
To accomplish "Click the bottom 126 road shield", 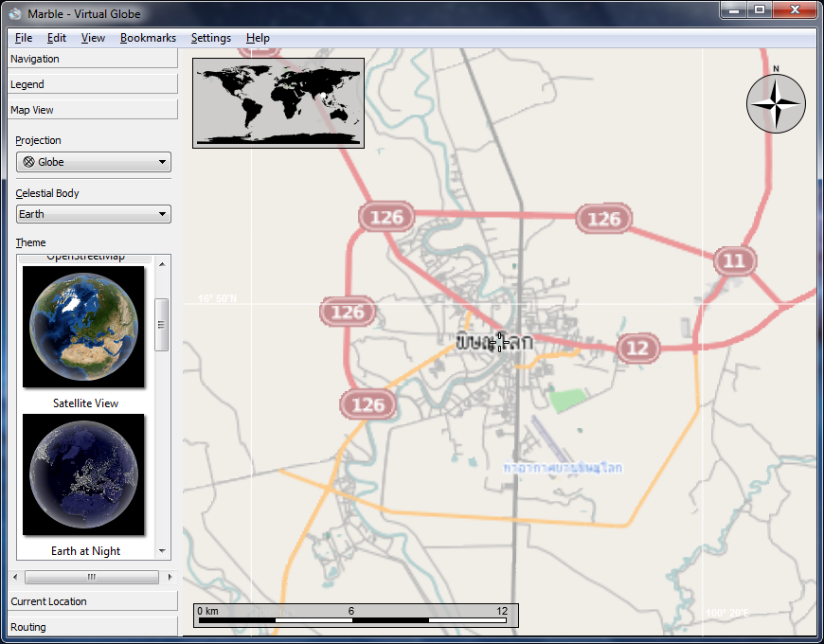I will click(367, 404).
